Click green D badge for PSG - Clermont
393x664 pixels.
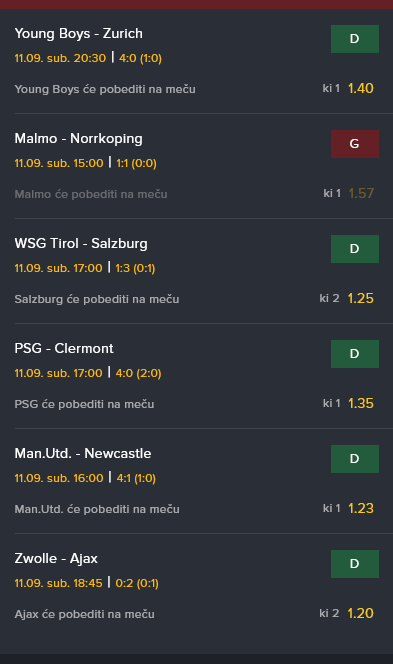(354, 354)
